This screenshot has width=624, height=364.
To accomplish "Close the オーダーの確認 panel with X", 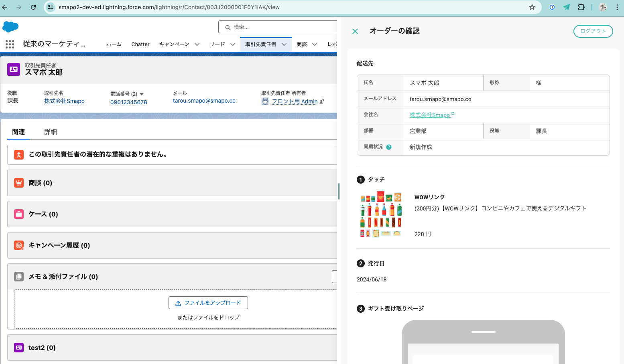I will coord(355,31).
